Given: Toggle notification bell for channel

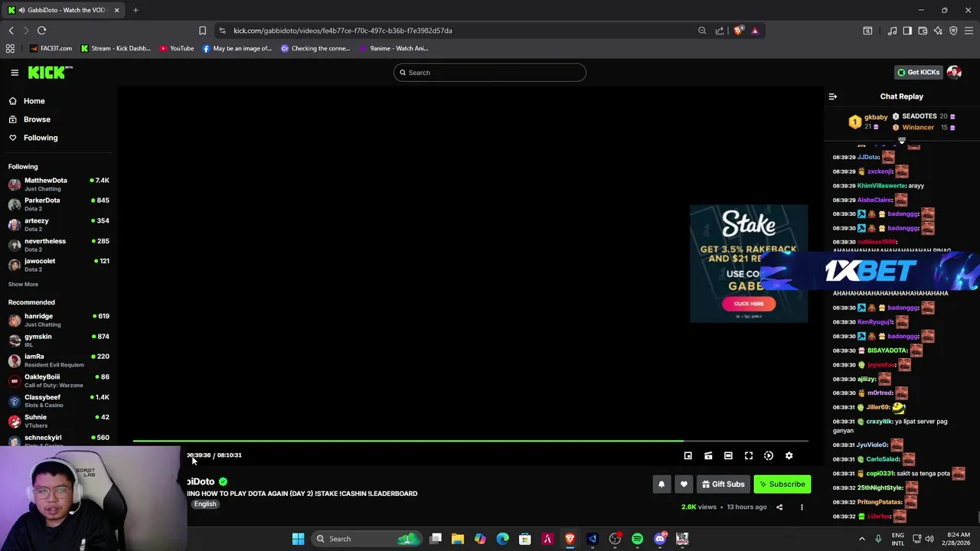Looking at the screenshot, I should click(661, 484).
